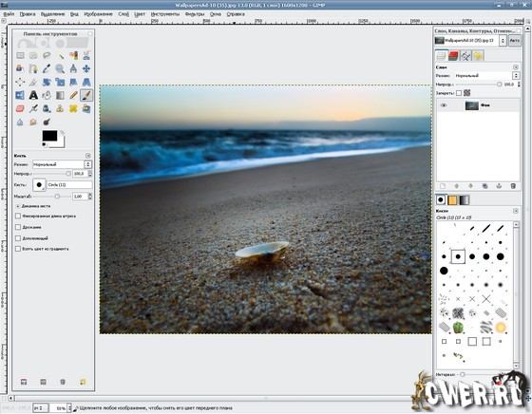Open the layer mode dropdown in Layers panel
532x414 pixels.
click(x=486, y=76)
